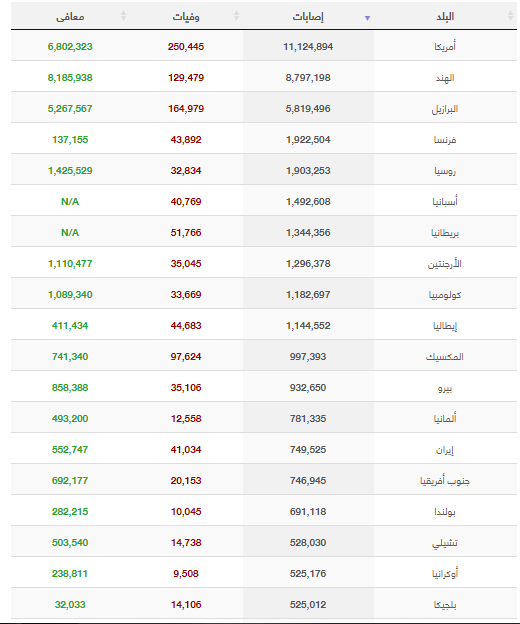Click المكسيك deaths value 97,624
Screen dimensions: 520x624
[186, 357]
